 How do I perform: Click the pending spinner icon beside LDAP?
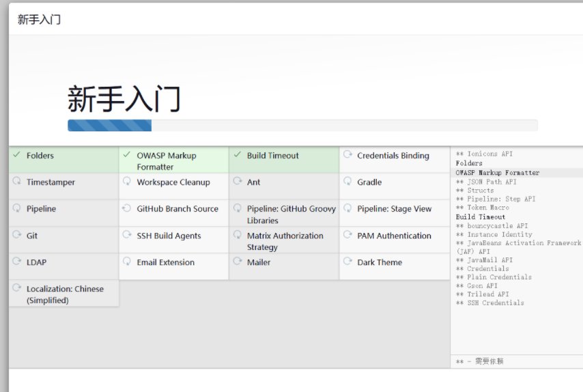point(17,261)
